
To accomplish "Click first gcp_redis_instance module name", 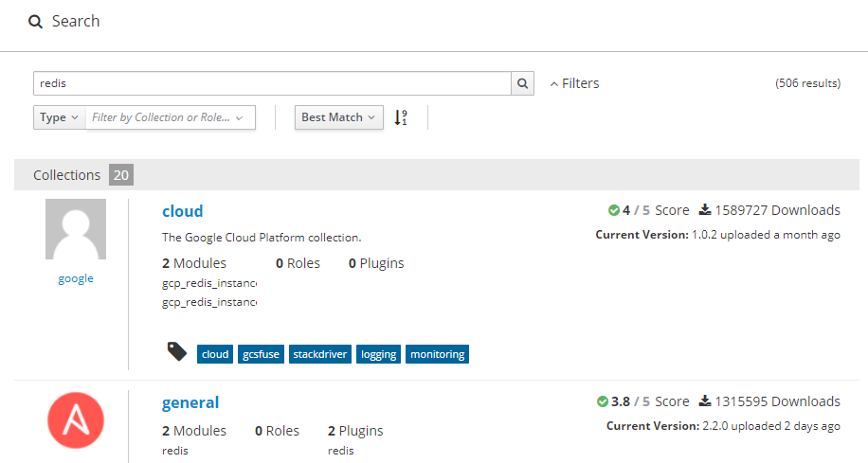I will coord(209,283).
